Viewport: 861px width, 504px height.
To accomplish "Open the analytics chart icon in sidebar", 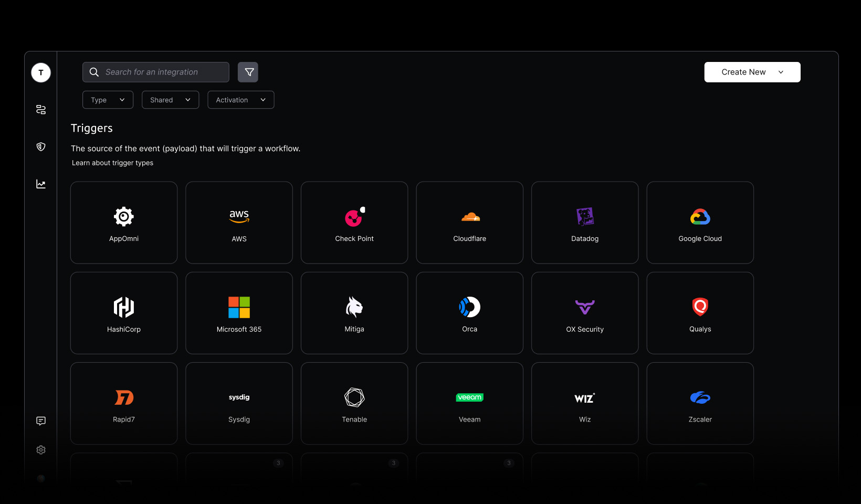I will click(41, 184).
